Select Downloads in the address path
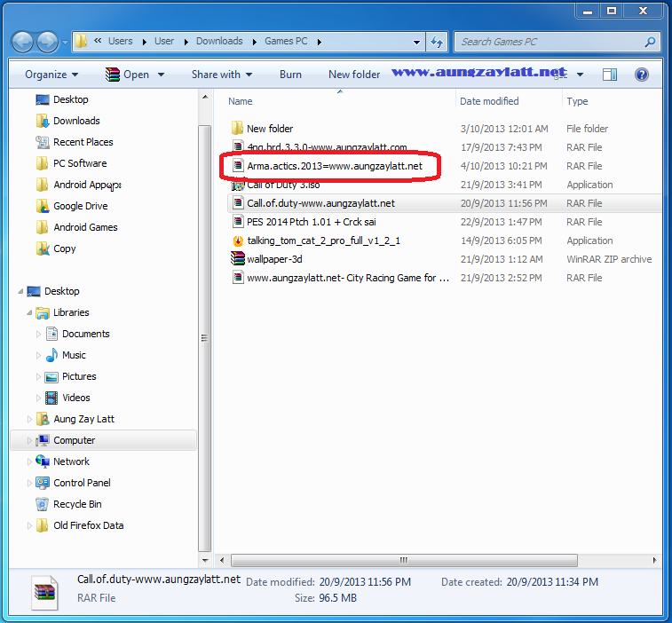The width and height of the screenshot is (672, 623). coord(219,41)
